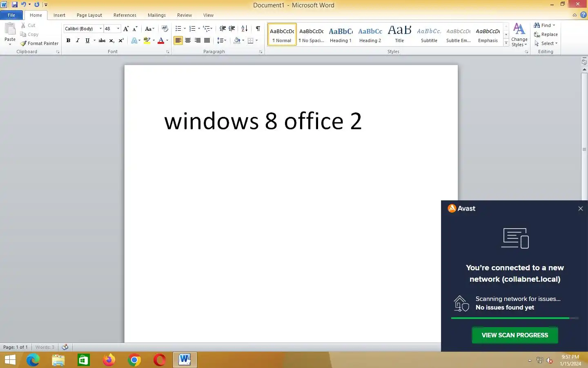The image size is (588, 368).
Task: Click the red Font Color button
Action: coord(161,40)
